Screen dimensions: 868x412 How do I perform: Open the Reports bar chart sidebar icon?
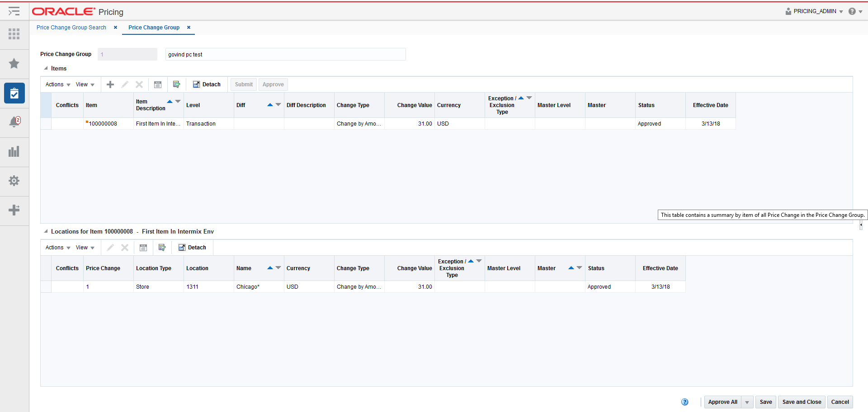tap(14, 152)
